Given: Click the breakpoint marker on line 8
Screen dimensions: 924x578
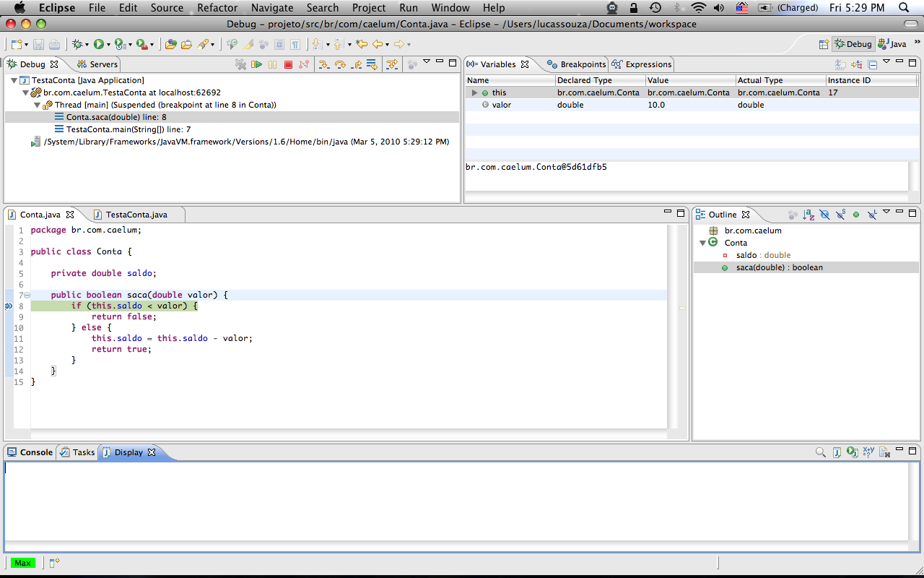Looking at the screenshot, I should (9, 306).
